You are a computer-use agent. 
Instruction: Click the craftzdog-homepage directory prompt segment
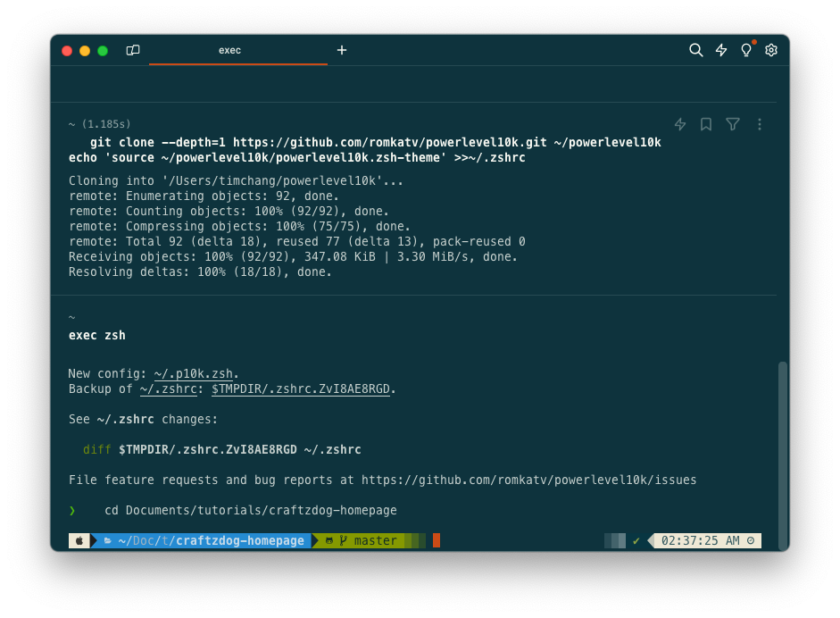tap(205, 541)
